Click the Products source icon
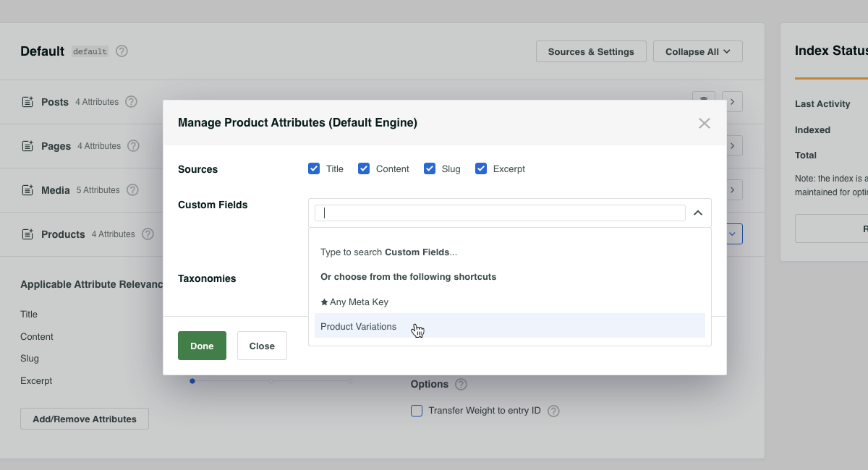Viewport: 868px width, 470px height. (27, 234)
